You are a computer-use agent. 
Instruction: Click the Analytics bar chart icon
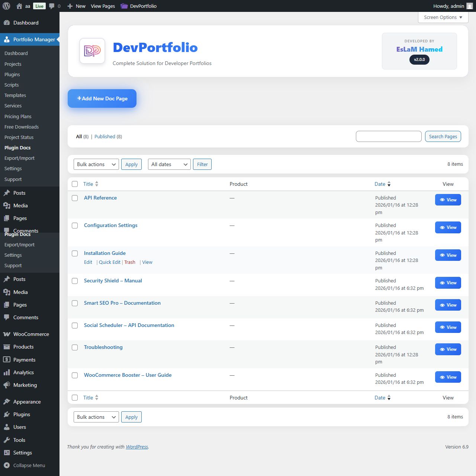(7, 372)
